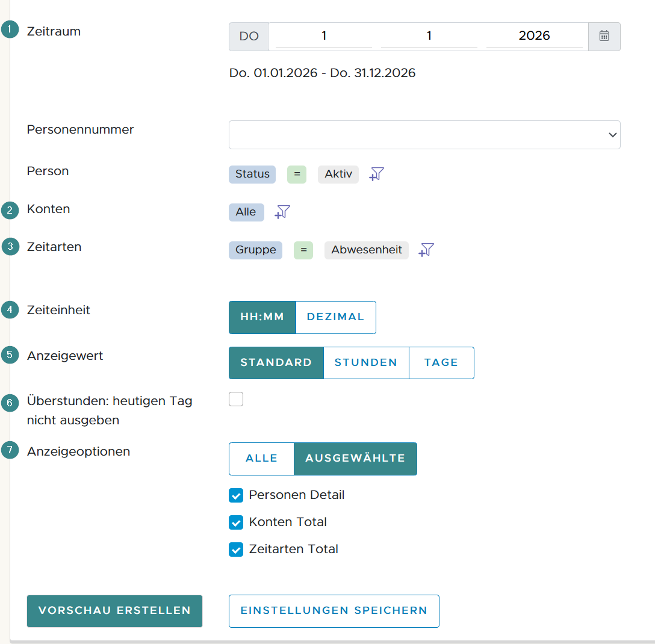Viewport: 655px width, 644px height.
Task: Add a filter to the Person row
Action: (376, 174)
